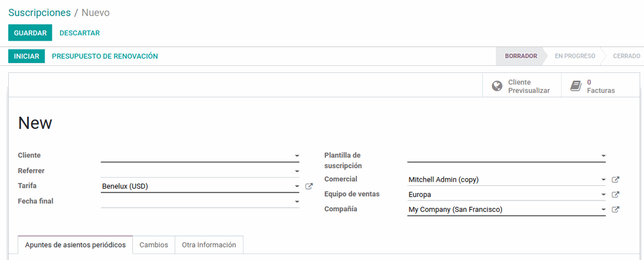Open the Fecha final date picker arrow
Image resolution: width=644 pixels, height=260 pixels.
pos(296,202)
